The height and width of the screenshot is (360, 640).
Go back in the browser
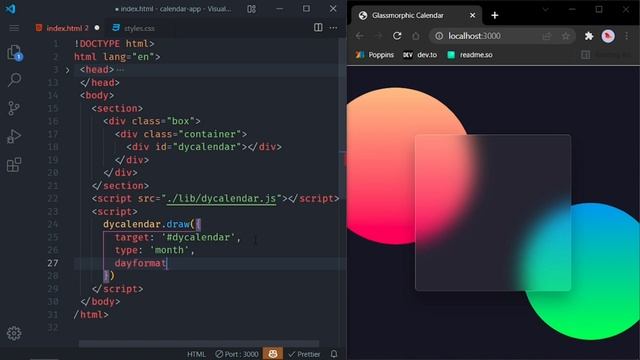click(360, 36)
